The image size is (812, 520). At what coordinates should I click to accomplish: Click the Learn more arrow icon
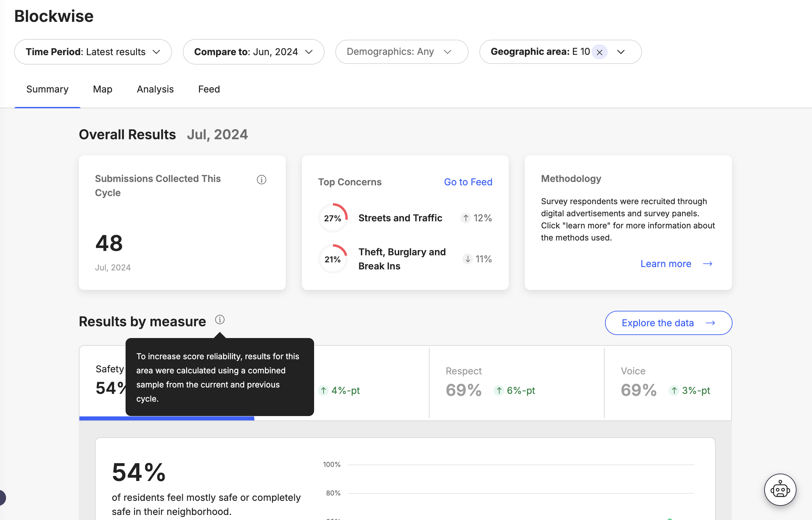coord(707,264)
